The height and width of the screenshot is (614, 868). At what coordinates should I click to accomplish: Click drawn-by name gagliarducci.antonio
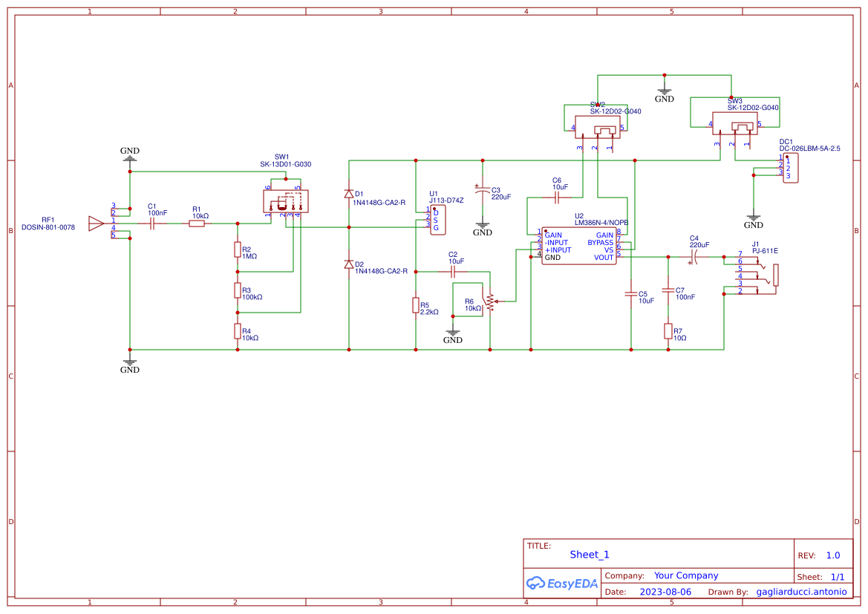pos(802,592)
